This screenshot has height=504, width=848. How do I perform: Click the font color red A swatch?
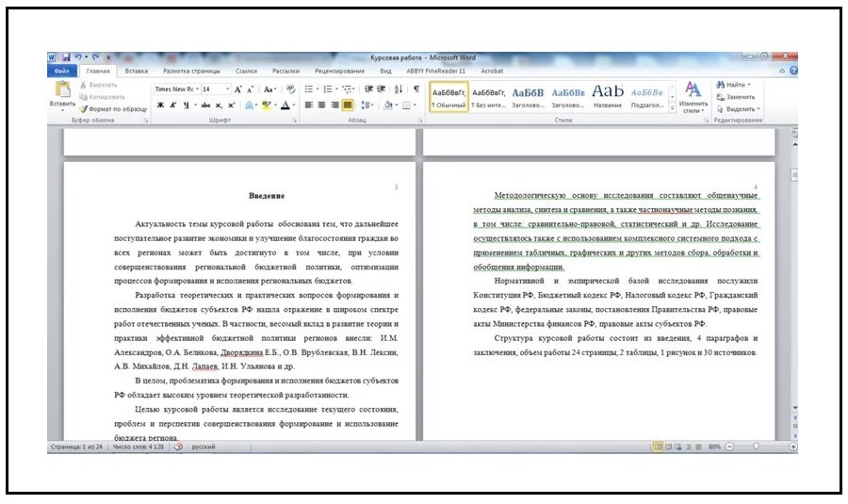(x=285, y=106)
